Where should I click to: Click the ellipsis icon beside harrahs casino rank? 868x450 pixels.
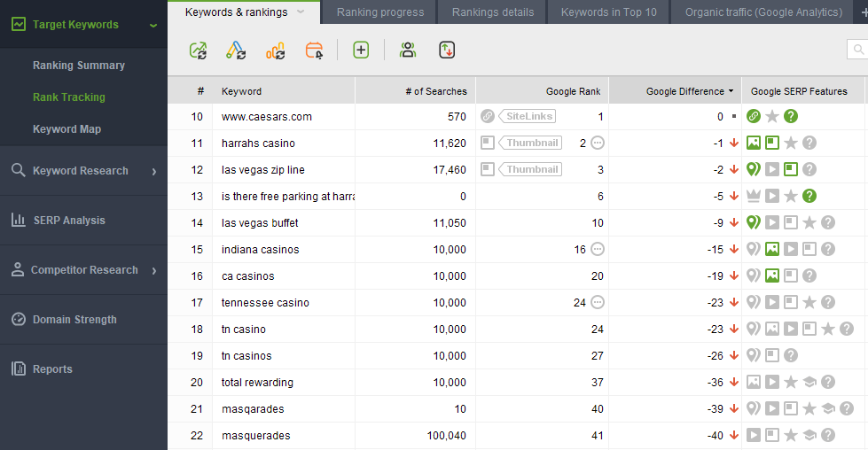coord(598,144)
